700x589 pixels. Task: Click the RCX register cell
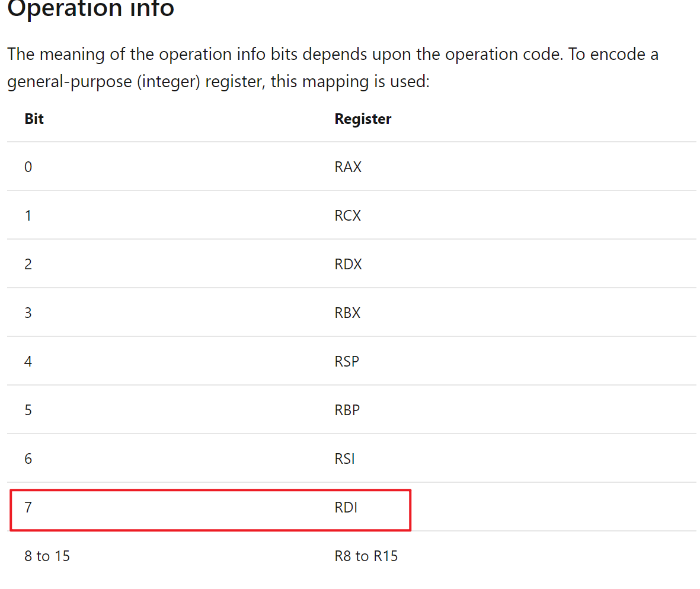[x=347, y=215]
